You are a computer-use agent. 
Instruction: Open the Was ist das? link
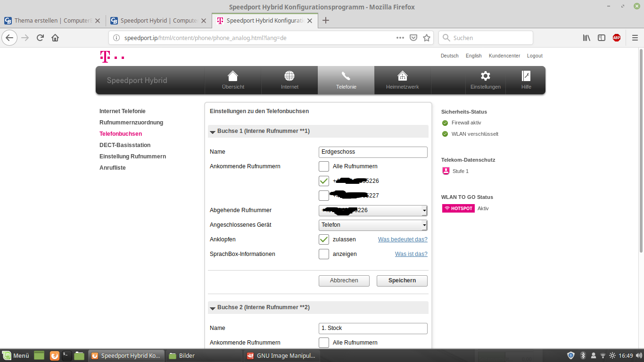tap(411, 254)
